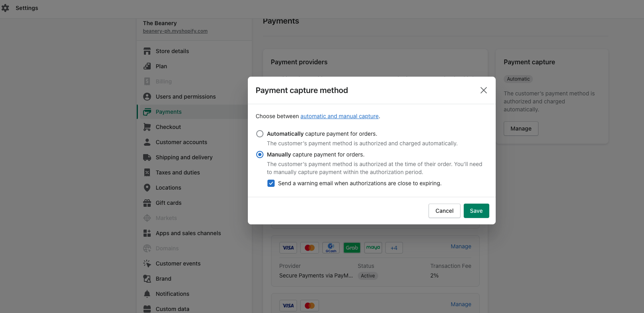Screen dimensions: 644x313
Task: Click the Settings gear icon
Action: coord(6,8)
